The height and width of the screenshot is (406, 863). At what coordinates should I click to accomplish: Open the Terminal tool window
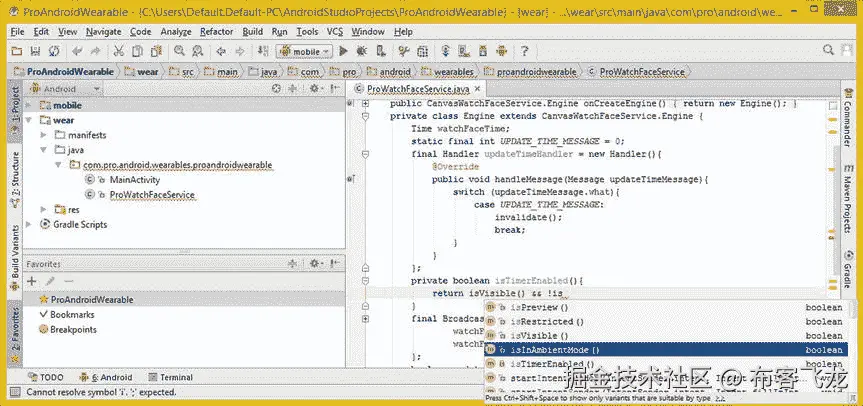(x=171, y=377)
